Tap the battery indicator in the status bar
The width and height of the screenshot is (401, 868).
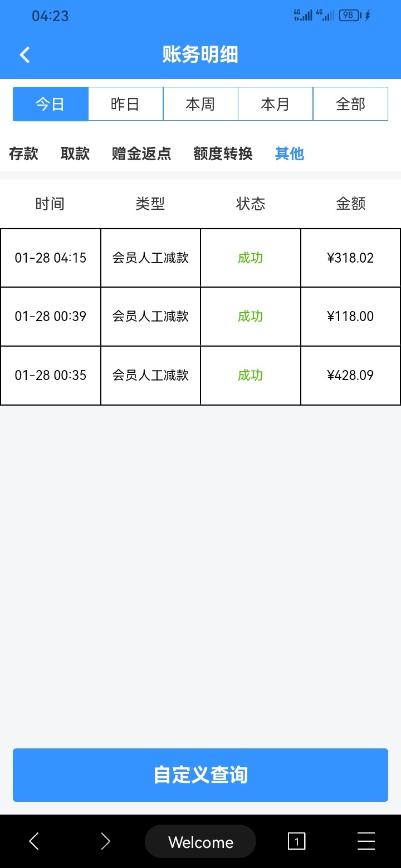[350, 16]
